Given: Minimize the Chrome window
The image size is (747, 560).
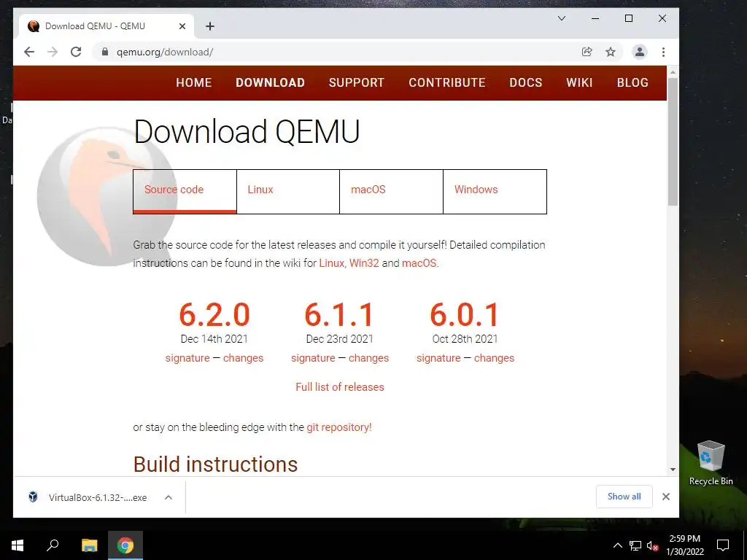Looking at the screenshot, I should tap(595, 18).
